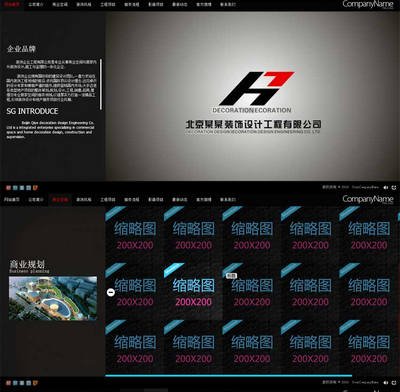400x392 pixels.
Task: Click the orange shield icon in the bottom footer bar
Action: coord(35,383)
